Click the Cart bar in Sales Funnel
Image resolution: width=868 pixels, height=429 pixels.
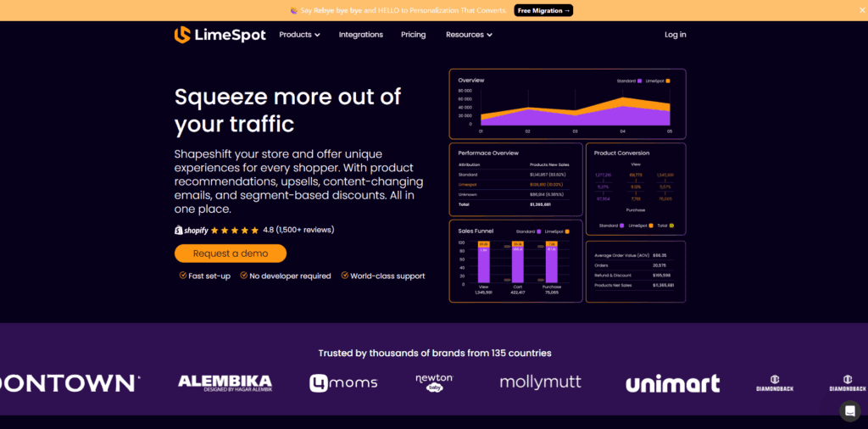pyautogui.click(x=518, y=262)
